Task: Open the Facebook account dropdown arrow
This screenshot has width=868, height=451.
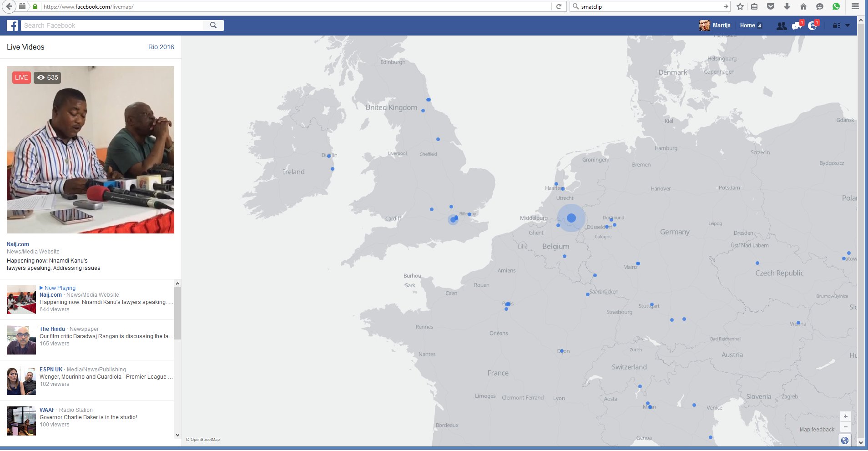Action: [848, 26]
